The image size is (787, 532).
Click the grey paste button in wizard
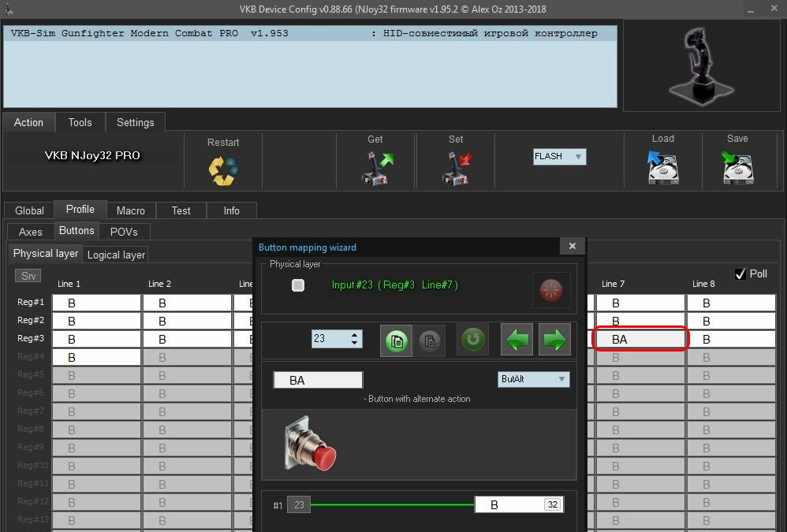[429, 340]
